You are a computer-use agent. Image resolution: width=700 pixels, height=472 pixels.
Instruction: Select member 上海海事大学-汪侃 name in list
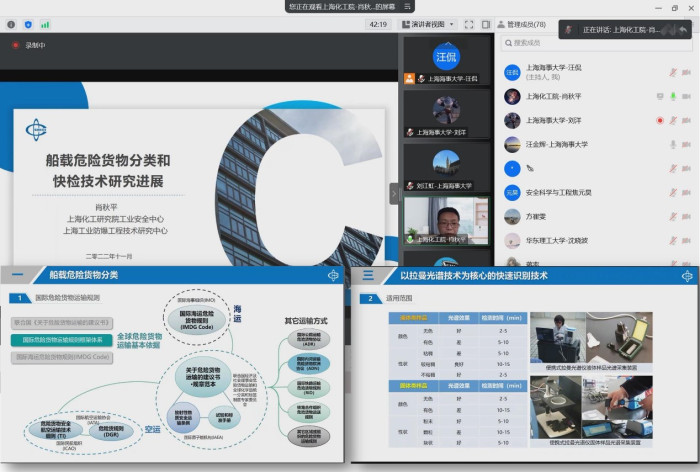pos(554,68)
